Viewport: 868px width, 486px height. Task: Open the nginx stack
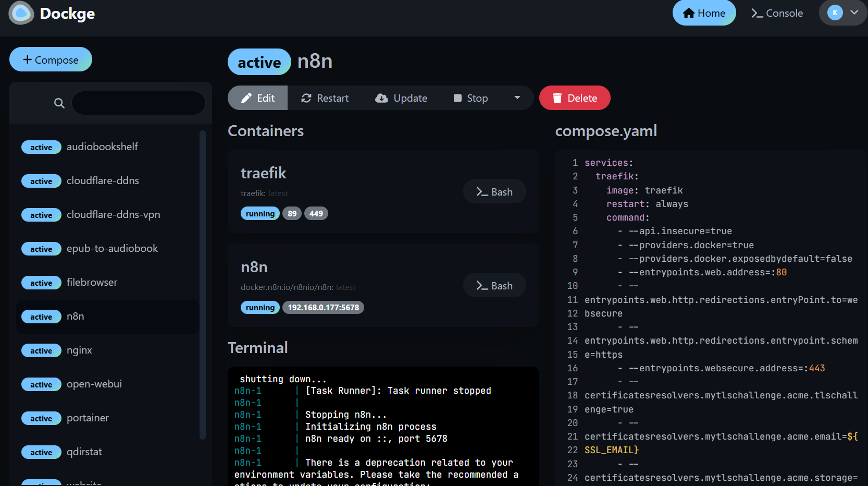click(108, 350)
